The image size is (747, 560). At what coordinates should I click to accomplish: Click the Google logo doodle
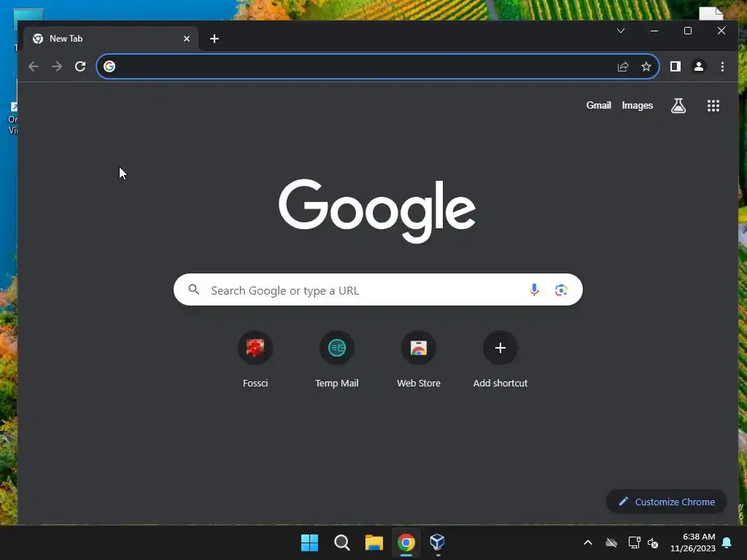pos(377,211)
